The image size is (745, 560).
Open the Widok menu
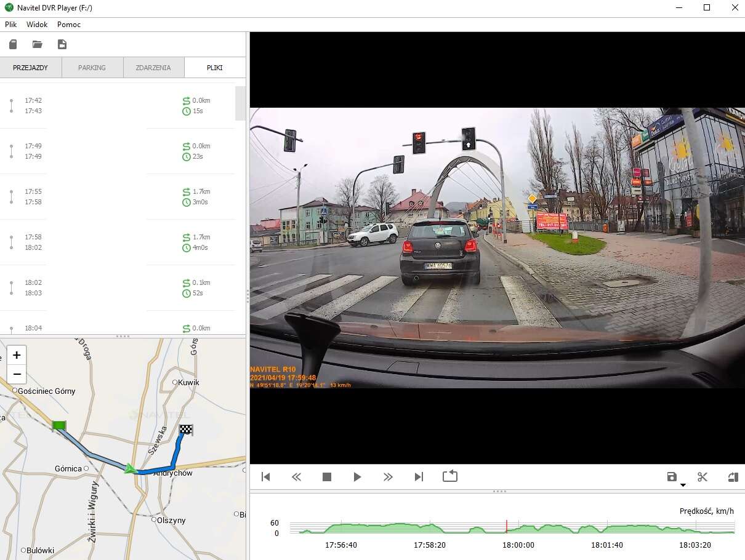(x=37, y=25)
